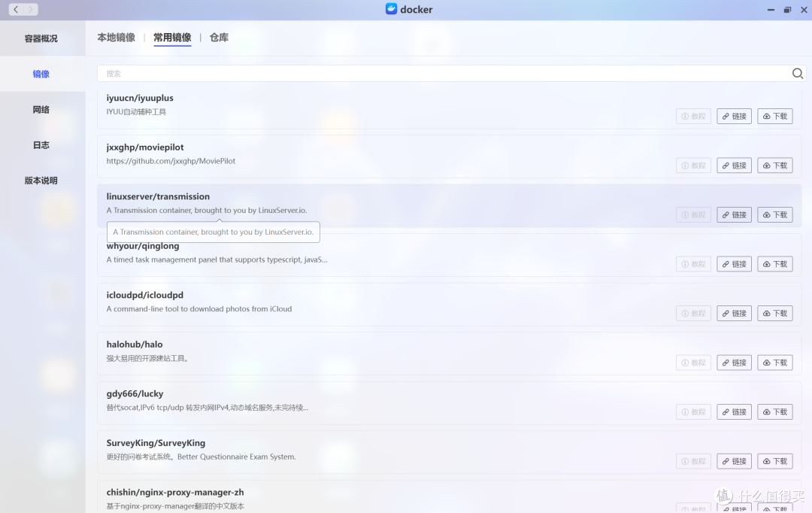The width and height of the screenshot is (812, 513).
Task: Click the gdy666/lucky image name
Action: (135, 393)
